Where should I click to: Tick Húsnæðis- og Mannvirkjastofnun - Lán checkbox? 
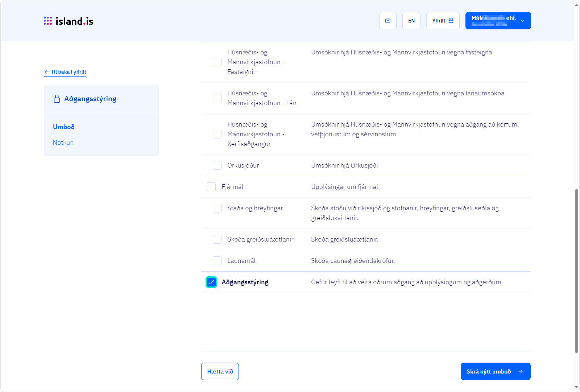217,98
